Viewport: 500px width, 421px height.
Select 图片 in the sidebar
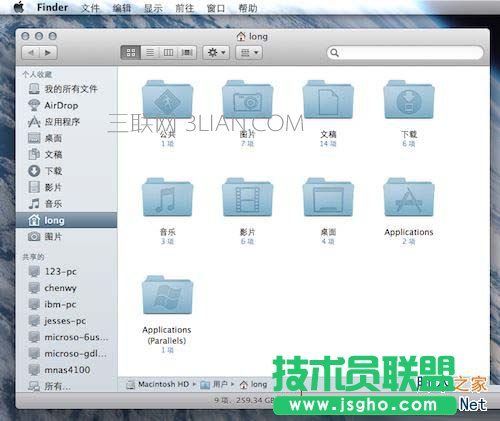(x=67, y=237)
